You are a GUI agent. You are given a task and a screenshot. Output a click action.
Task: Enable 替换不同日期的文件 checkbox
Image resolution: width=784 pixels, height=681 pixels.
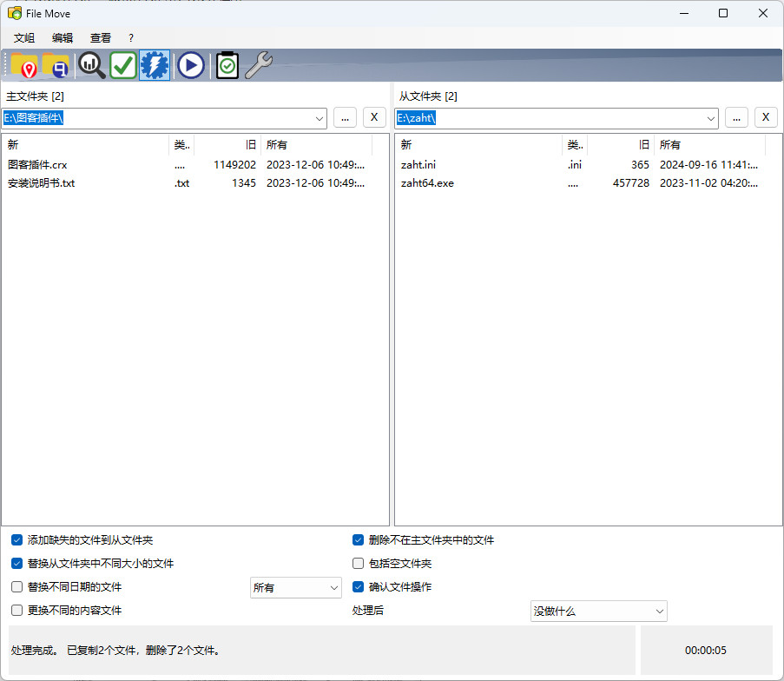[17, 587]
